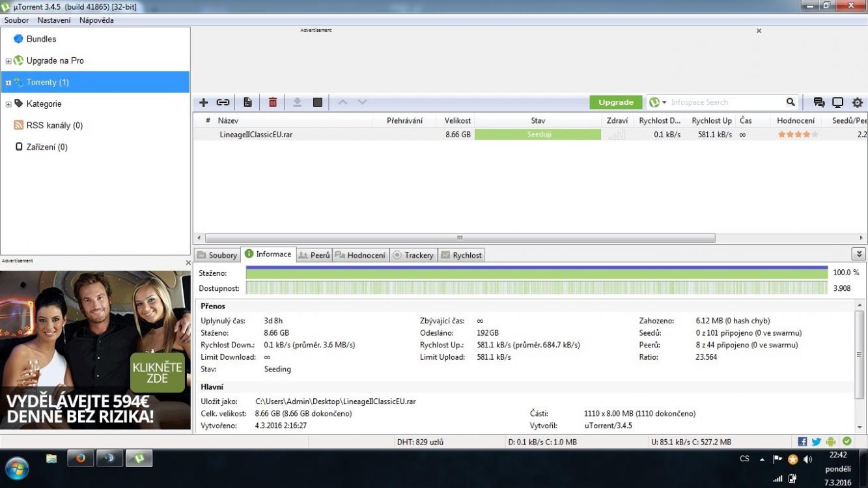The image size is (868, 488).
Task: Collapse the detail pane chevron button
Action: (x=858, y=254)
